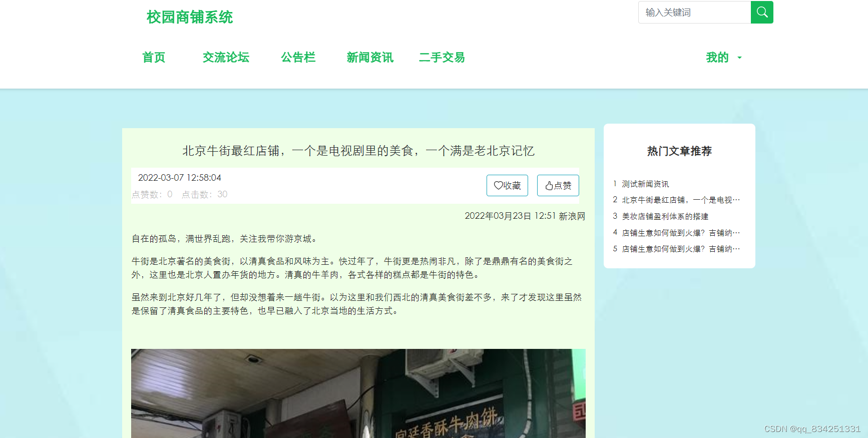Go to 交流论坛 in the navigation
This screenshot has width=868, height=438.
[x=226, y=58]
